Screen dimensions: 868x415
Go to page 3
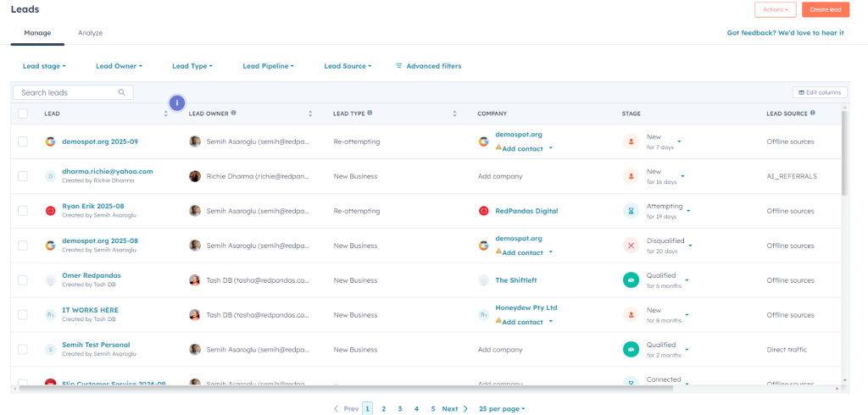(x=400, y=409)
